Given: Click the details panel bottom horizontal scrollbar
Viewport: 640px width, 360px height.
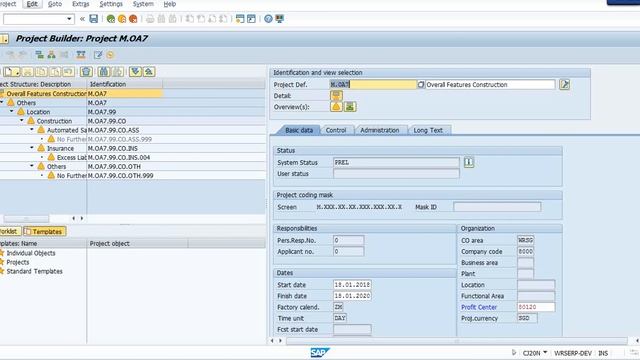Looking at the screenshot, I should point(456,340).
